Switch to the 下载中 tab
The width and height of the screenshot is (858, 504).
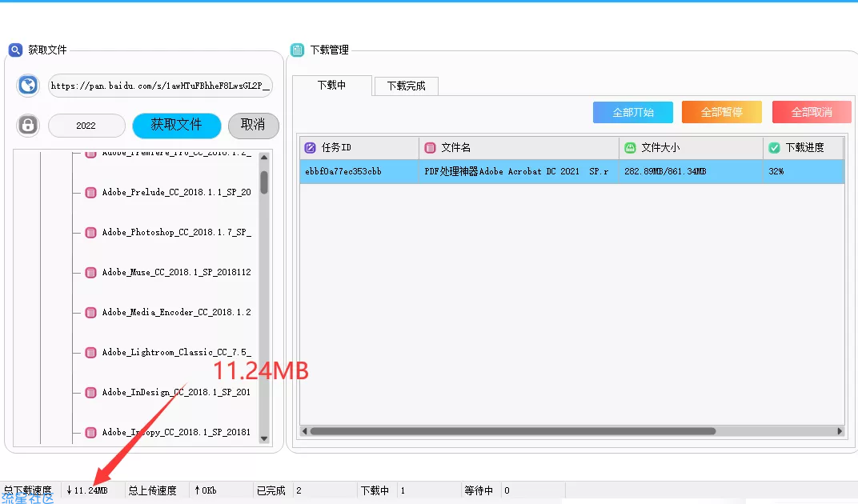pyautogui.click(x=332, y=86)
